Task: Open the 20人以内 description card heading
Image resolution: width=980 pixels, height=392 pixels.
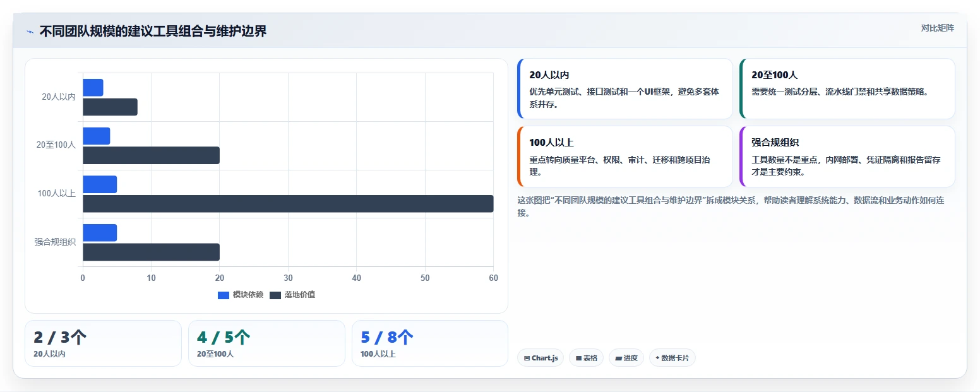Action: pos(549,74)
